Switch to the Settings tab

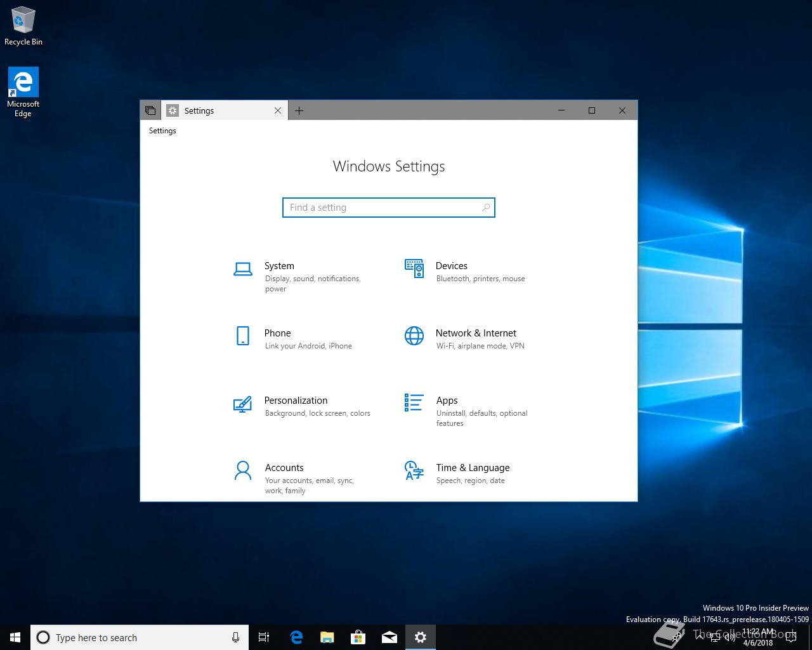click(x=225, y=110)
